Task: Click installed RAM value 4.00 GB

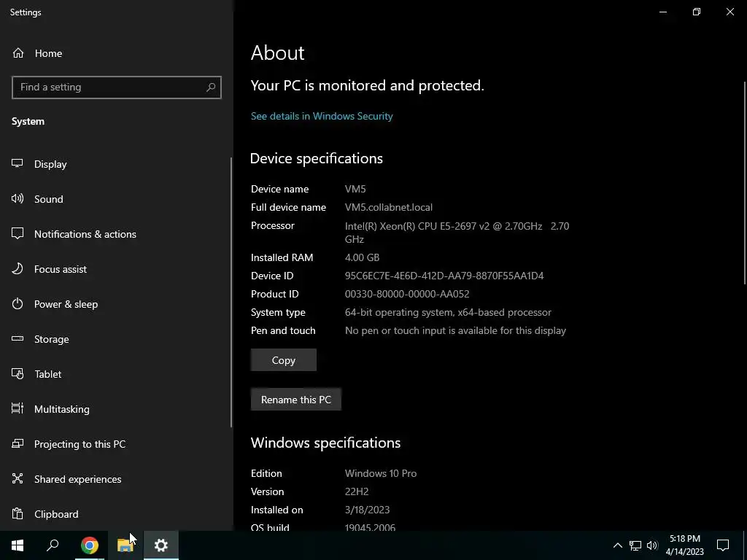Action: pos(362,257)
